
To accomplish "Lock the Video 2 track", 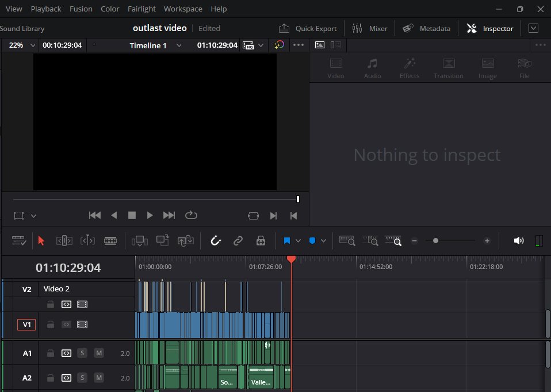I will (x=51, y=304).
